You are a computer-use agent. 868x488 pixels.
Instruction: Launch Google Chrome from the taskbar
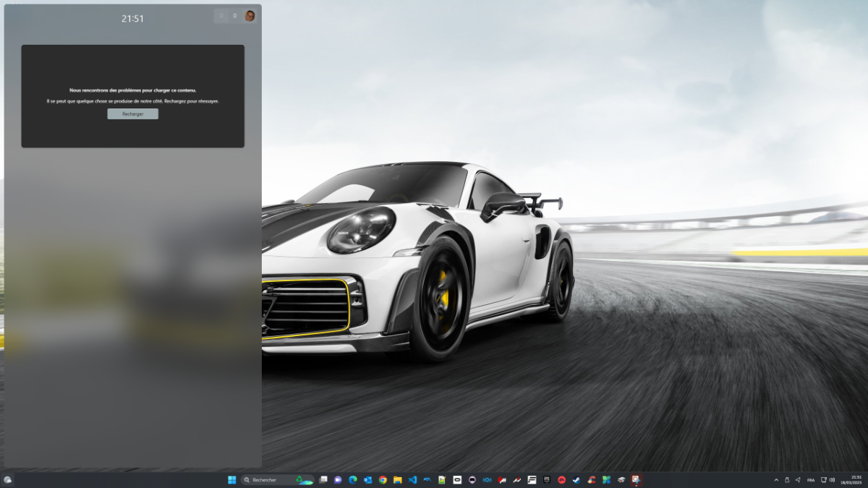pyautogui.click(x=383, y=480)
